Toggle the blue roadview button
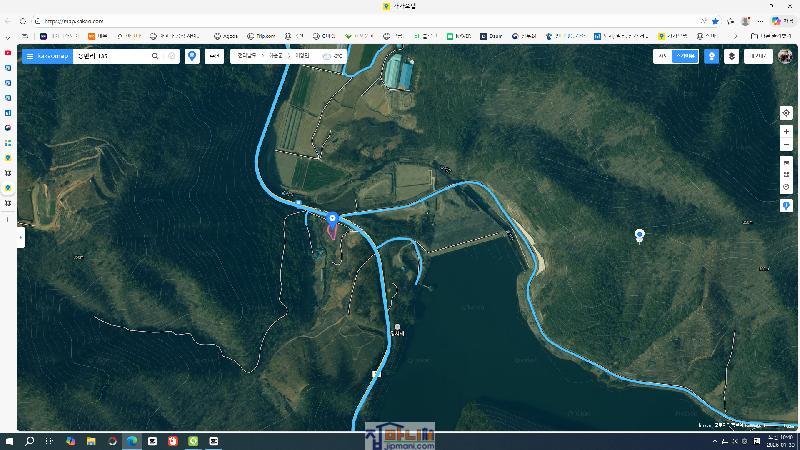Image resolution: width=800 pixels, height=450 pixels. (x=712, y=56)
